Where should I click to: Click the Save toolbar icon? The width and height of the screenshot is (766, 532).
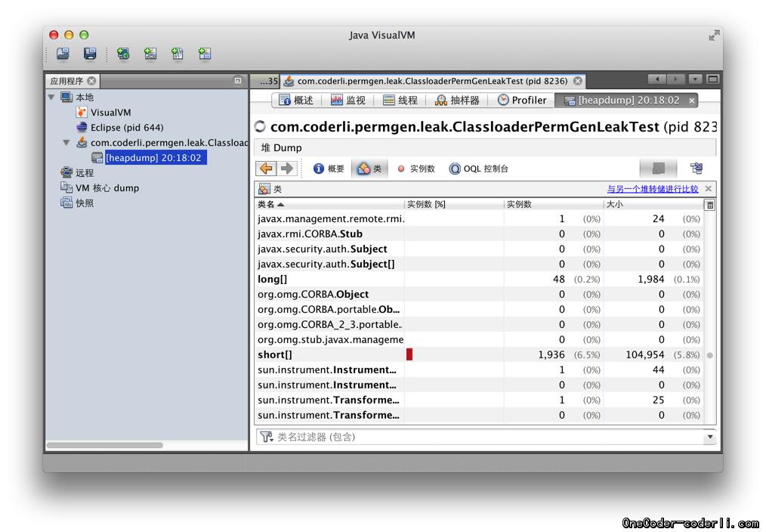pos(90,54)
